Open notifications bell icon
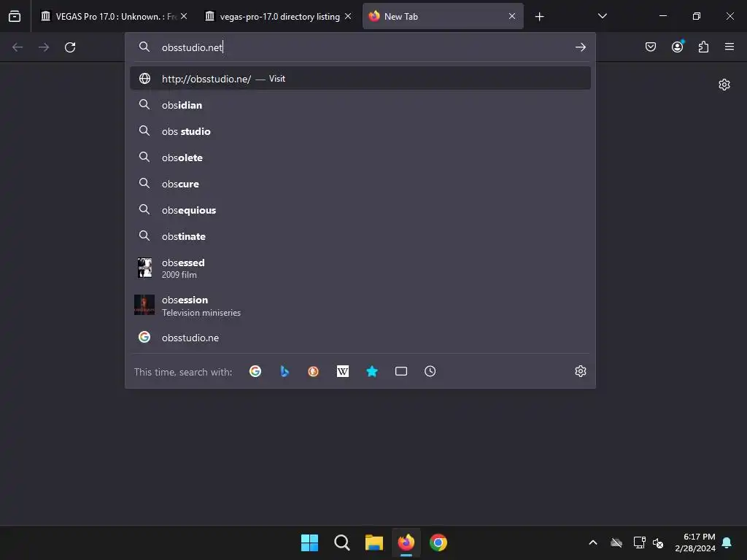Screen dimensions: 747x560 [727, 542]
